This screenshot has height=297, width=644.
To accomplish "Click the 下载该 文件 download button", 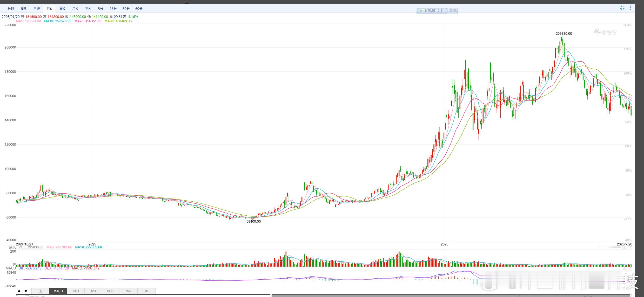I will coord(432,11).
